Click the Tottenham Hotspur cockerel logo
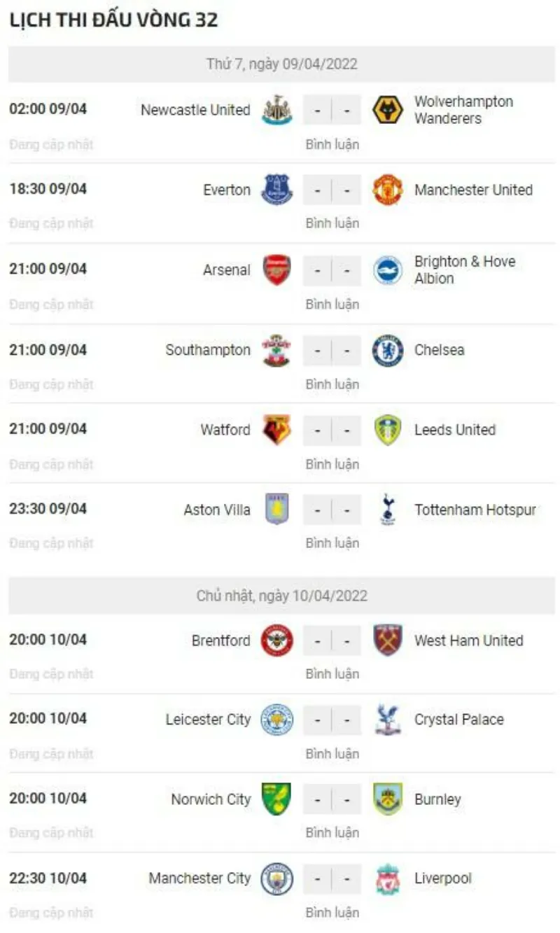This screenshot has height=933, width=560. (387, 510)
